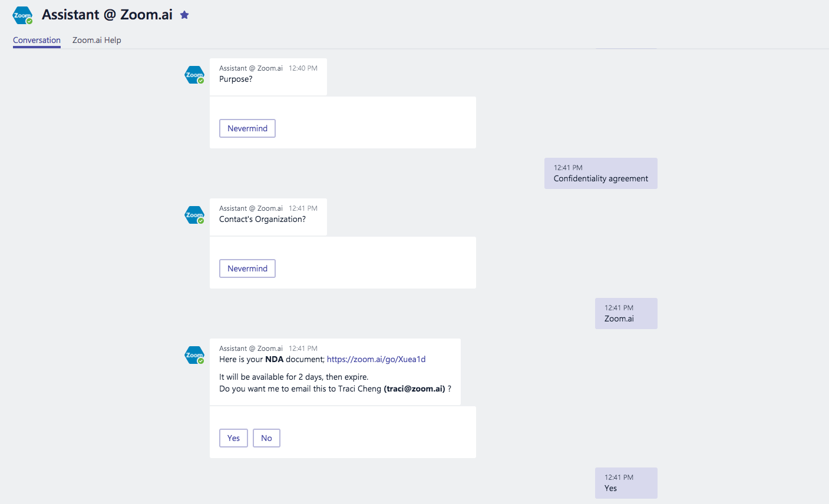
Task: Open the https://zoom.ai/go/Xuea1d link
Action: click(376, 359)
